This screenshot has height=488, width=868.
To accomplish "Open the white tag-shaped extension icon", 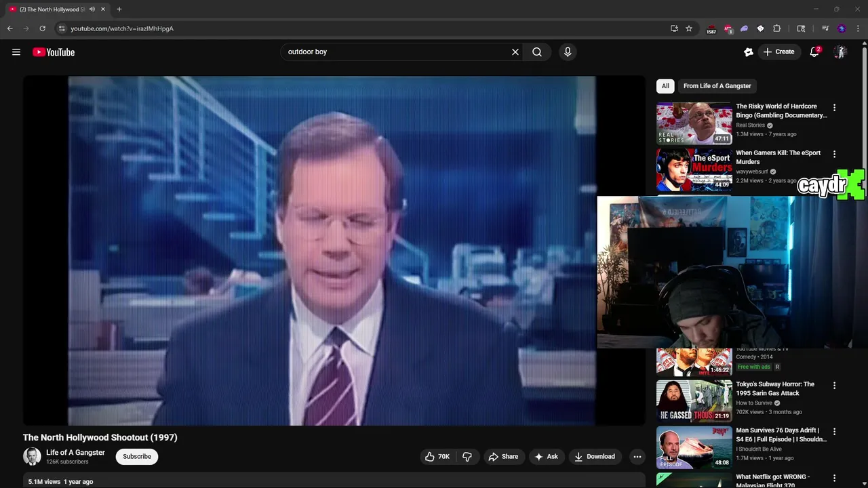I will coord(760,28).
